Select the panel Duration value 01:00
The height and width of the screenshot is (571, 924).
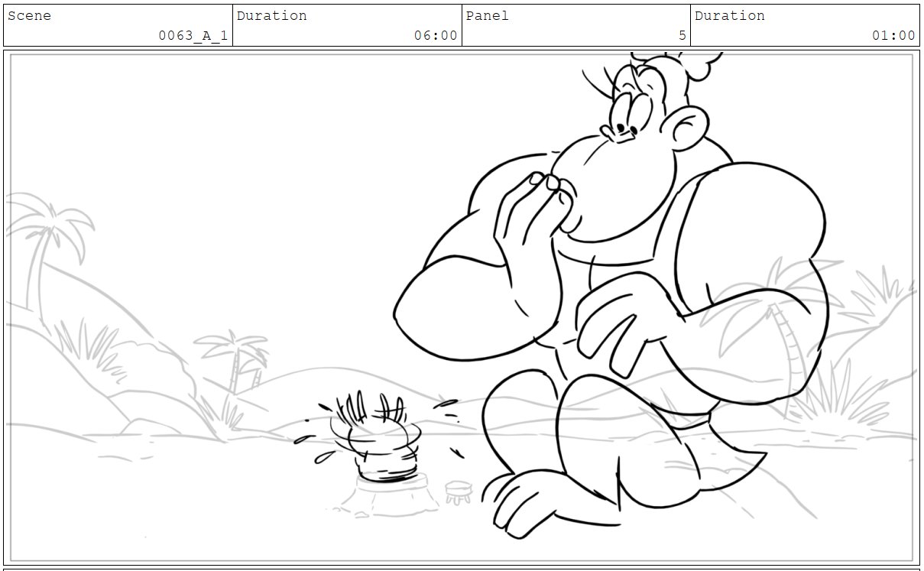(x=893, y=35)
